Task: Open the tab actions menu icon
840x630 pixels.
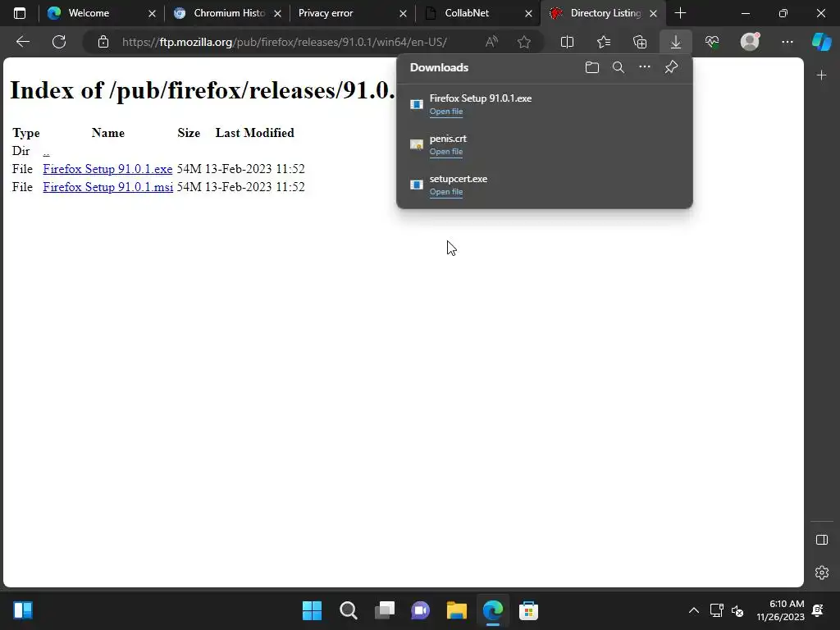Action: (x=20, y=13)
